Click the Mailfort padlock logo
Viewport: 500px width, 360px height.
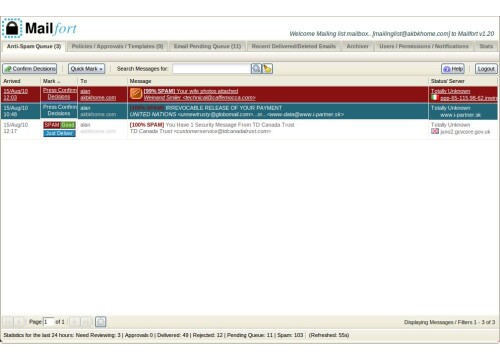(12, 28)
